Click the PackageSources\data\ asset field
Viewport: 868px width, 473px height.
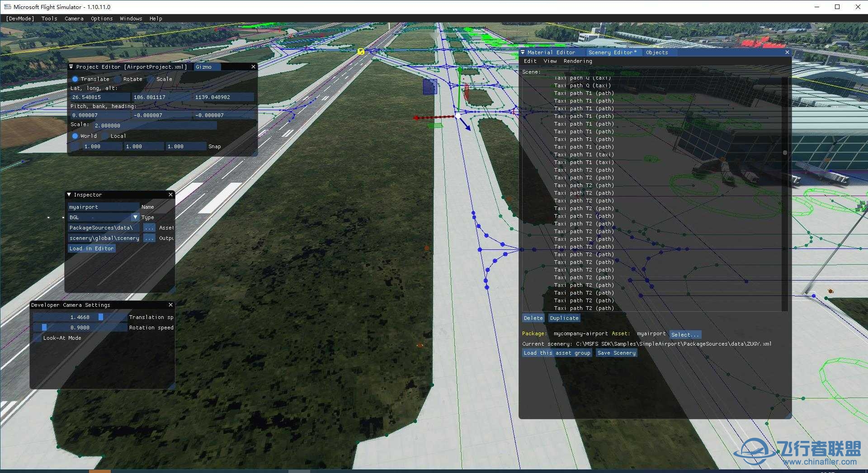(104, 228)
